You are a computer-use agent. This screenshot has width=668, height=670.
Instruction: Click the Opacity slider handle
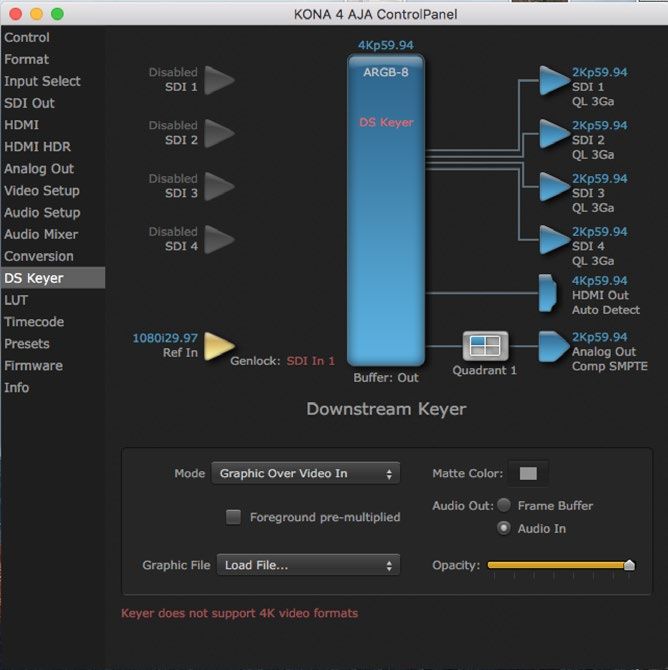[629, 565]
